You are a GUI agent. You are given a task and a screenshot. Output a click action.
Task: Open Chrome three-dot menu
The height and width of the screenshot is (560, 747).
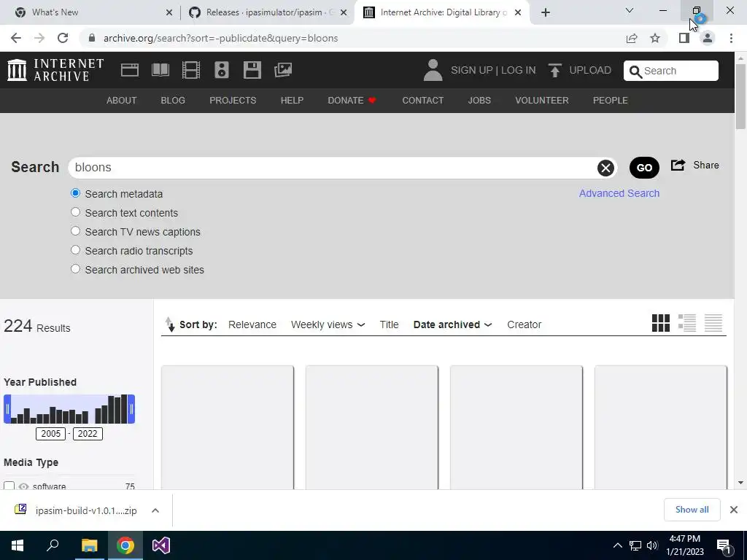731,38
